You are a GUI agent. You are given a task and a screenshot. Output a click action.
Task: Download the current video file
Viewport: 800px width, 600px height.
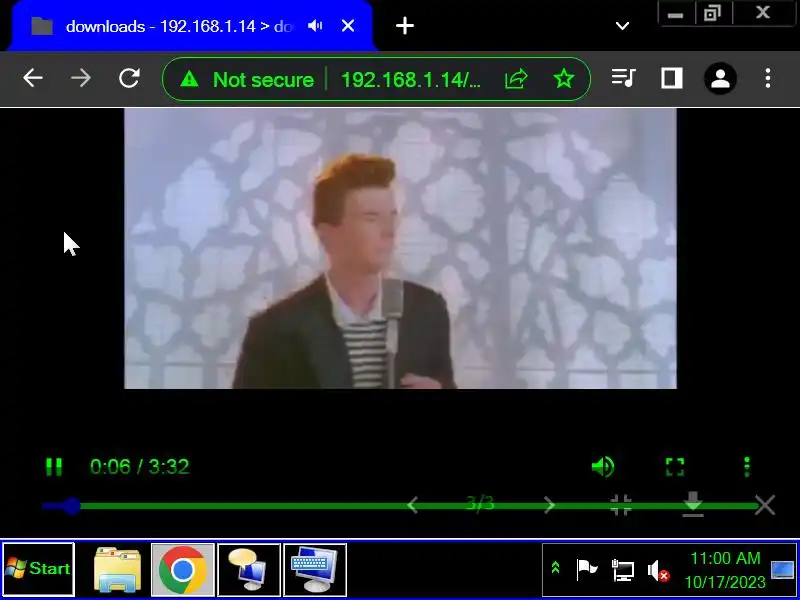(x=693, y=505)
